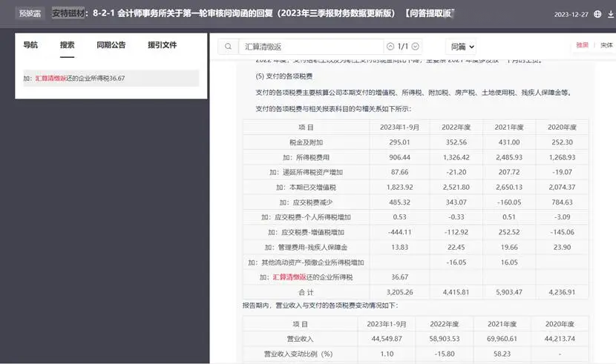Click the row label 加：所得税费用
616x364 pixels.
[x=306, y=157]
